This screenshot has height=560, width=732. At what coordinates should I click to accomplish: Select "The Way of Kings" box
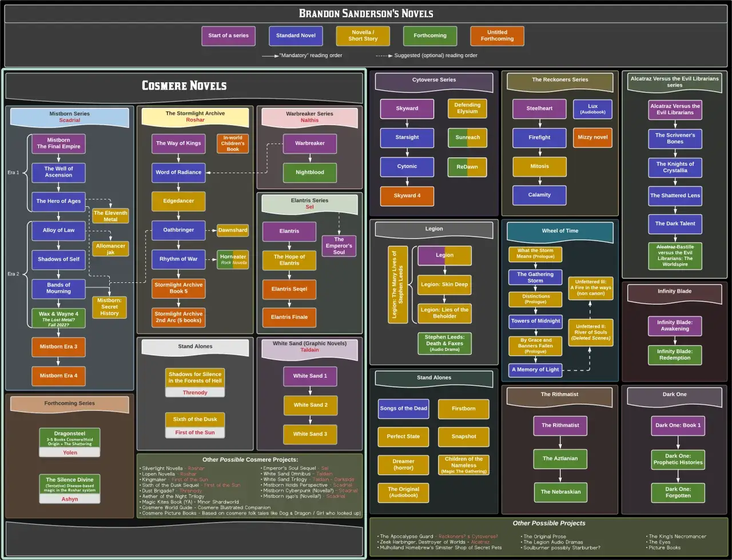pos(178,143)
